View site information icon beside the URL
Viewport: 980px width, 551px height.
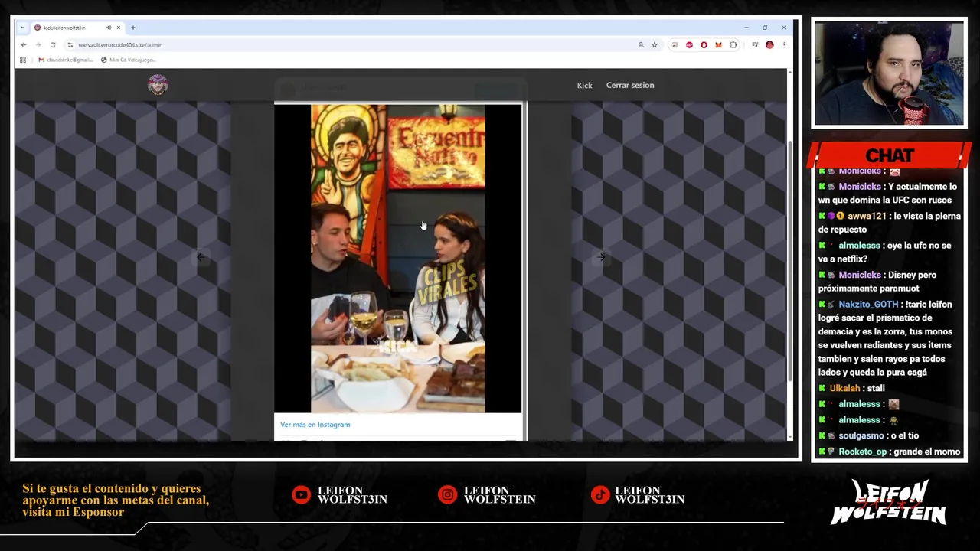70,45
